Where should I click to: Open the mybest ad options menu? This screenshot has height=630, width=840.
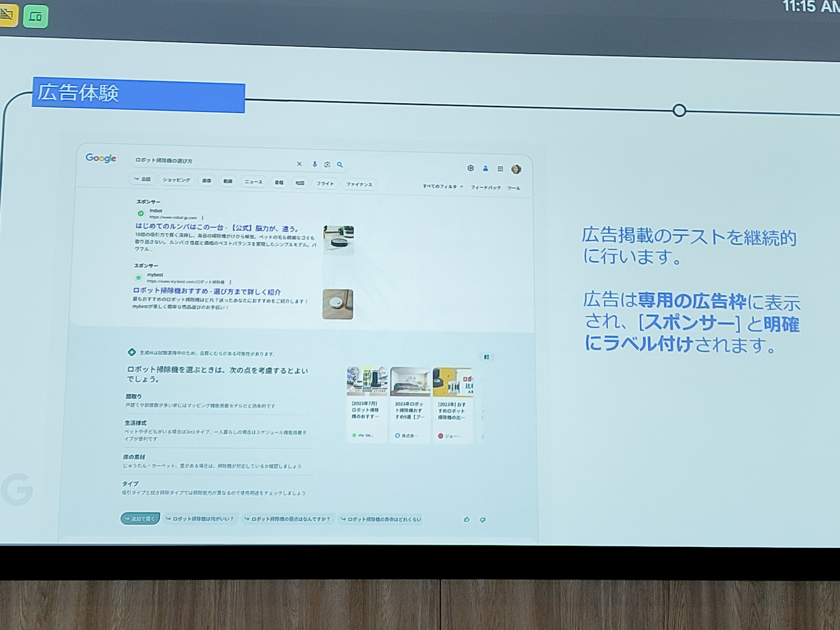pyautogui.click(x=230, y=282)
